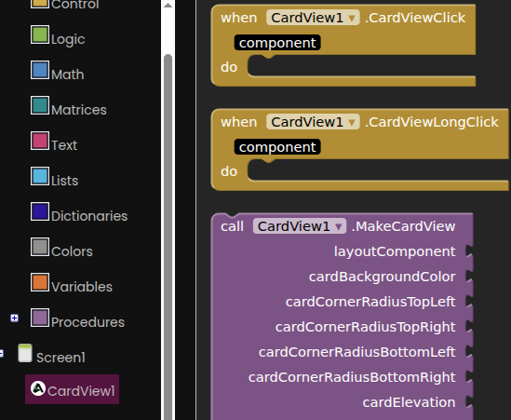The image size is (511, 420).
Task: Click the light blue Lists category icon
Action: tap(40, 176)
